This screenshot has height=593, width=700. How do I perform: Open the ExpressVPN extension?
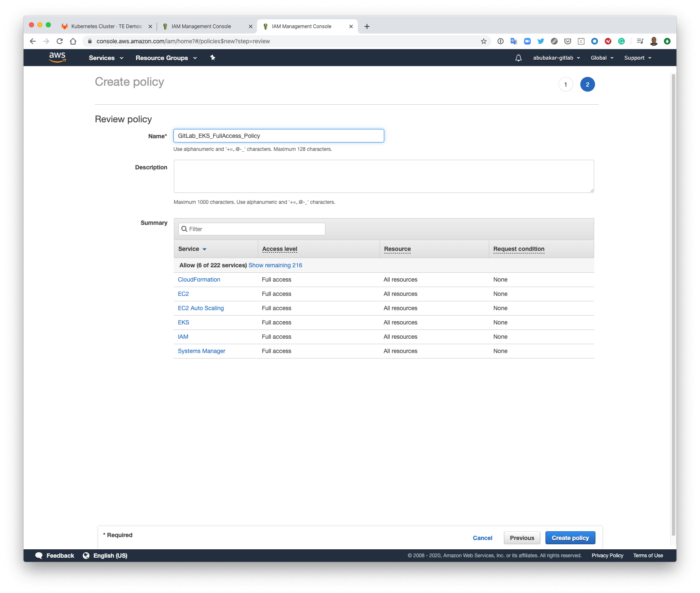608,41
